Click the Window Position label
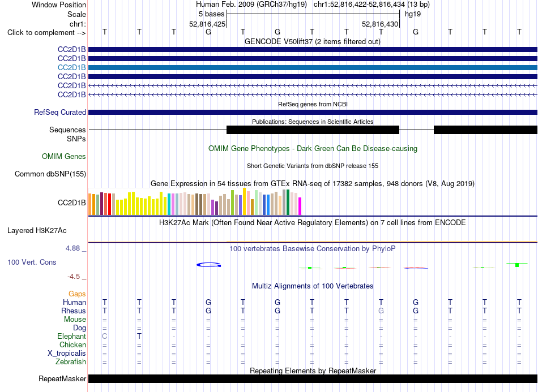This screenshot has width=538, height=392. 59,5
